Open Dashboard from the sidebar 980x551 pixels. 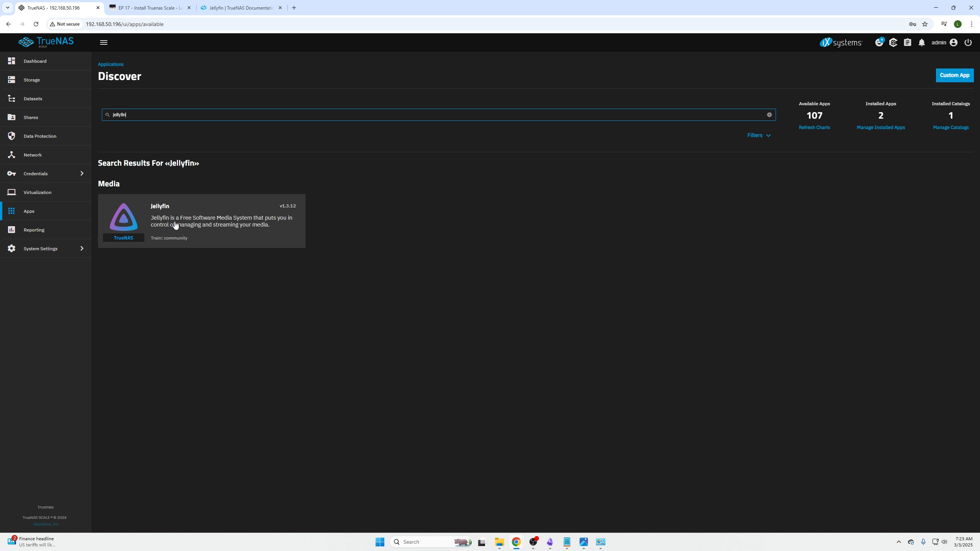coord(46,61)
